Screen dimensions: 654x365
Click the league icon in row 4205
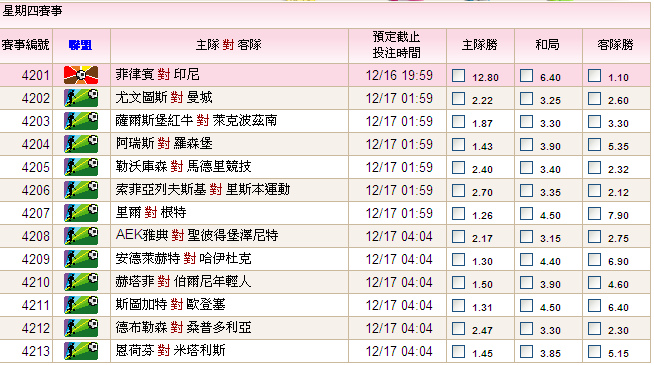point(81,167)
